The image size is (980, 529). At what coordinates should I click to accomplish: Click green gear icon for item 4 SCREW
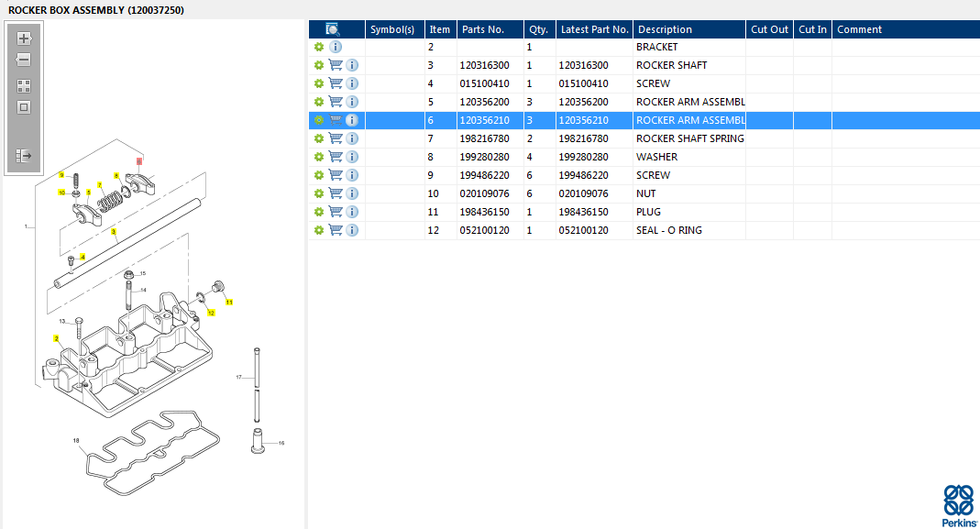(319, 83)
